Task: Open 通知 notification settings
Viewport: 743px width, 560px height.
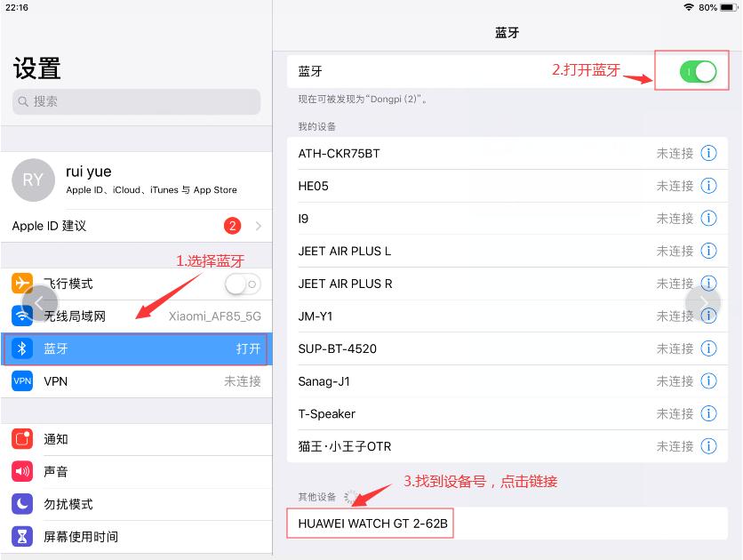Action: [137, 439]
